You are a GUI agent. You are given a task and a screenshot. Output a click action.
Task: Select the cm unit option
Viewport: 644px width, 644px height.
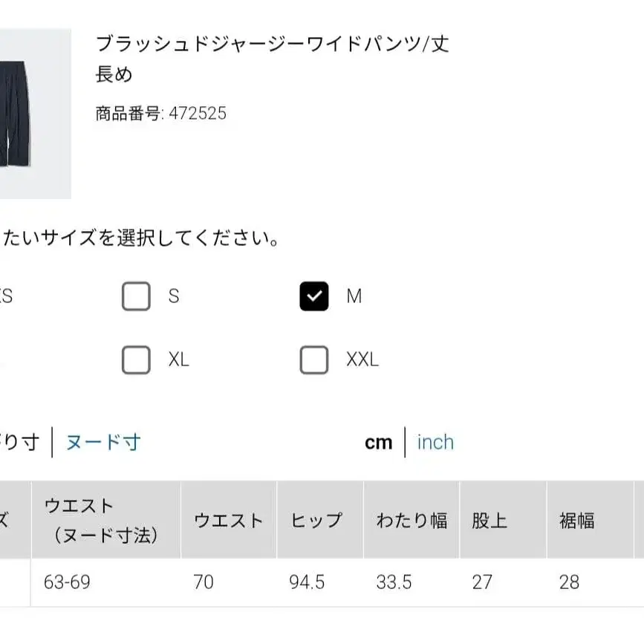point(378,443)
